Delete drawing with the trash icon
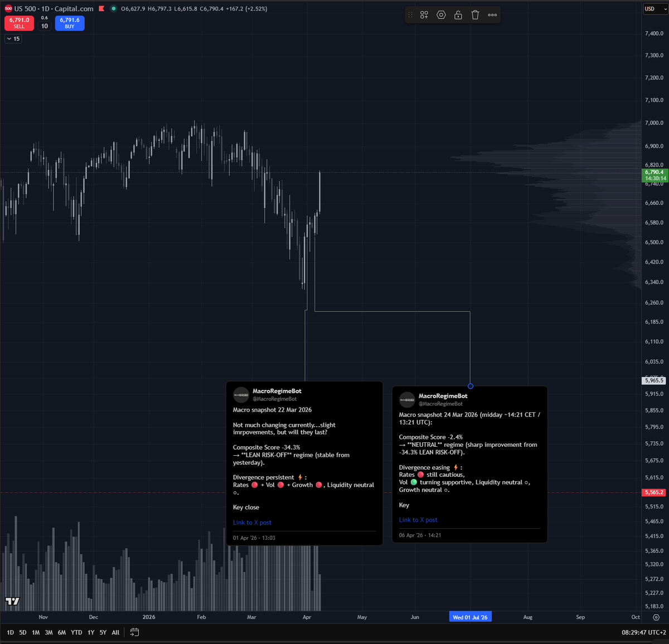The image size is (669, 644). click(x=475, y=15)
